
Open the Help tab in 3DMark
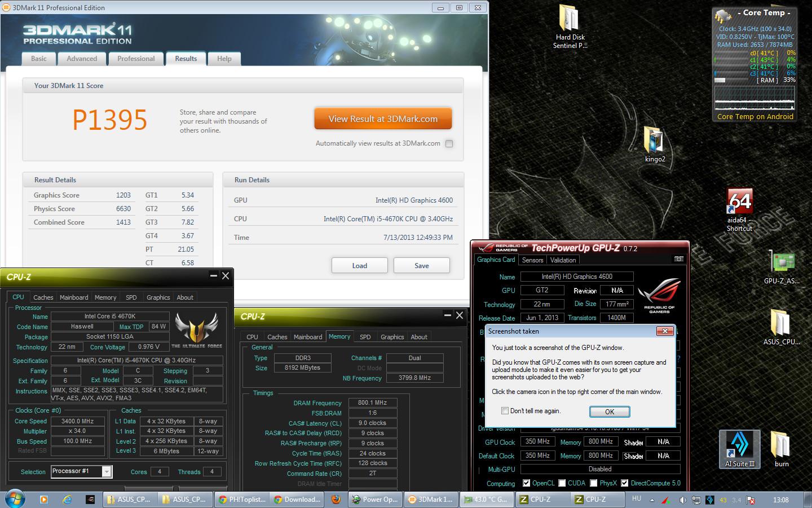[224, 59]
